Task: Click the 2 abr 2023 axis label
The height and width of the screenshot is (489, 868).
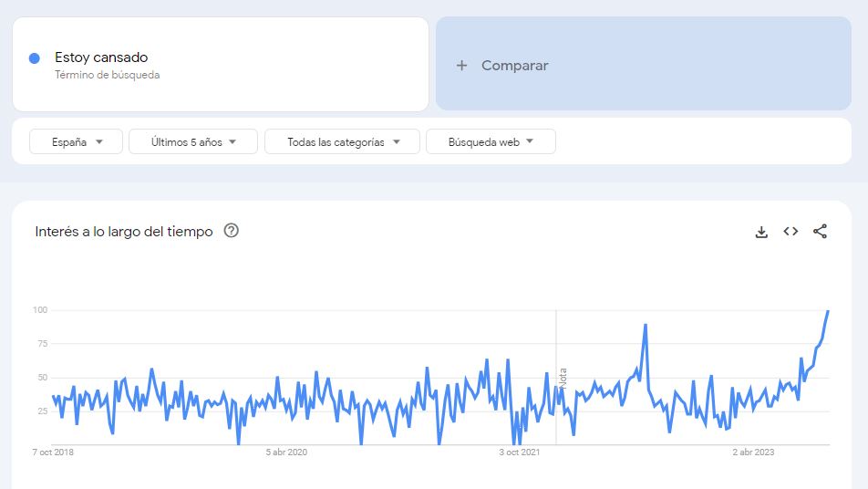Action: [753, 453]
